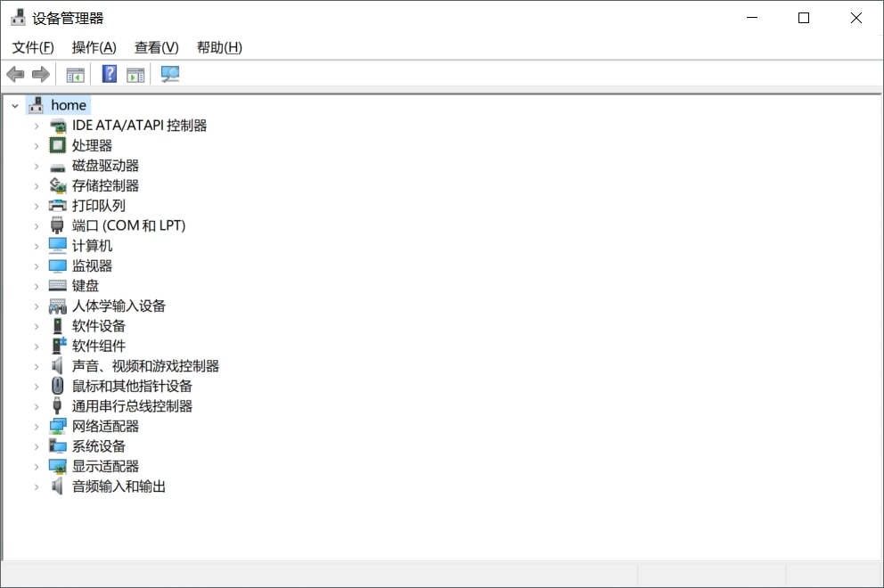Screen dimensions: 884x588
Task: Select the 计算机 label
Action: tap(92, 246)
